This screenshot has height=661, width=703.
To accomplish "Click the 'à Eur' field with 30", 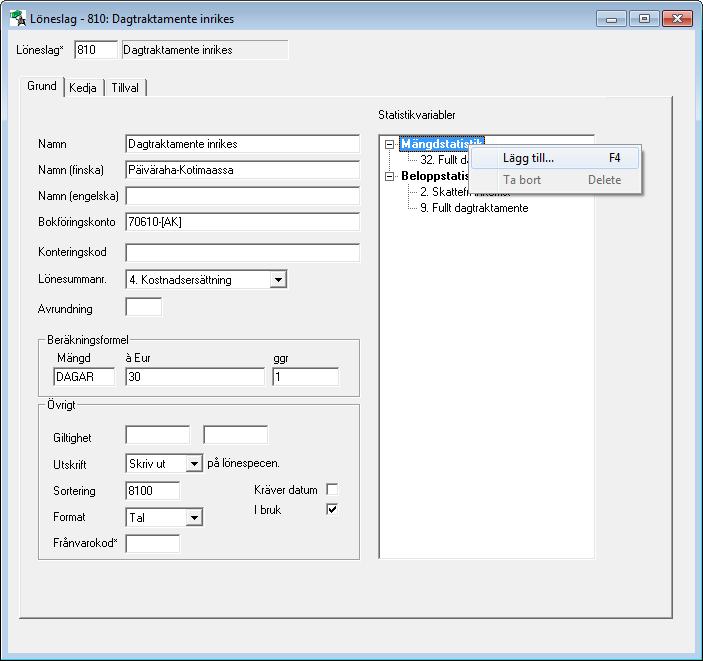I will point(195,377).
